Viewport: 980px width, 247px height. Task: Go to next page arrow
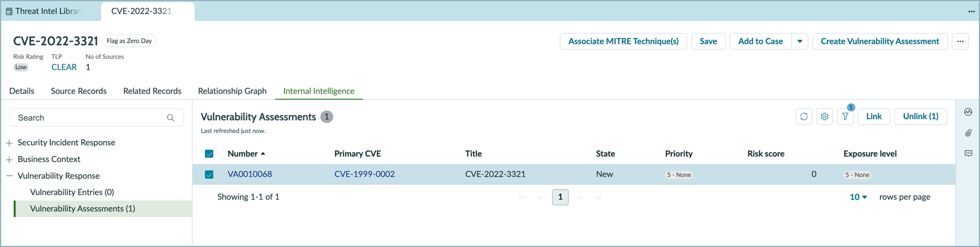(579, 197)
